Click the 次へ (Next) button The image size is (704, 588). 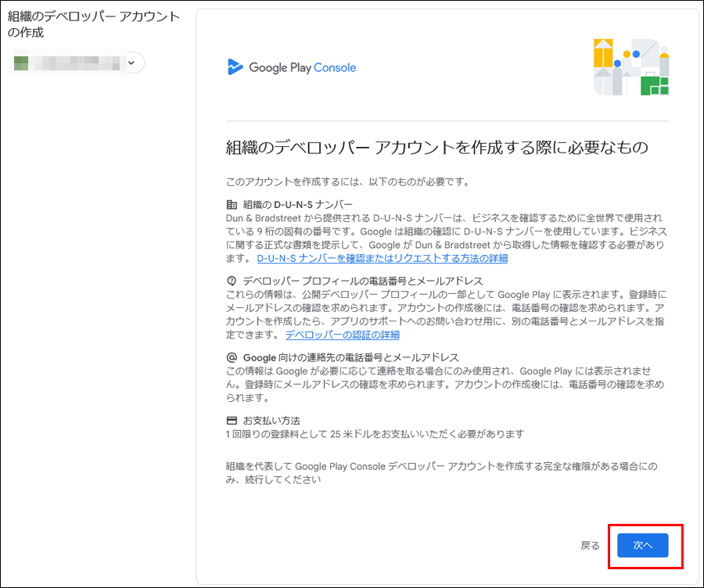(x=642, y=545)
